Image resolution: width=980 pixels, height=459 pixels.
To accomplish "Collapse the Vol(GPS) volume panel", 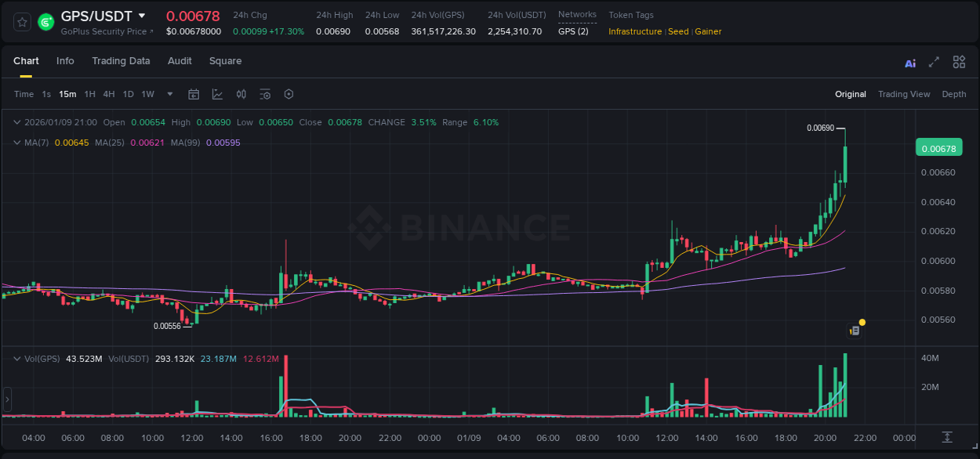I will coord(16,357).
